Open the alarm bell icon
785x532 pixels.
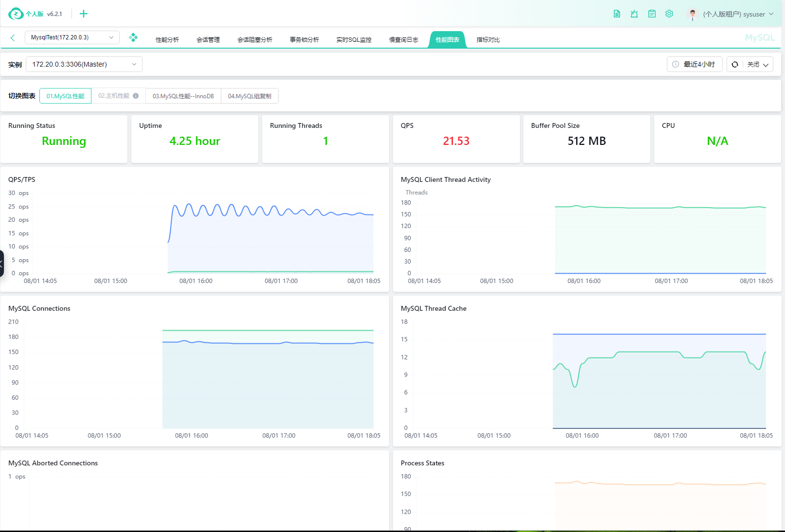coord(634,14)
